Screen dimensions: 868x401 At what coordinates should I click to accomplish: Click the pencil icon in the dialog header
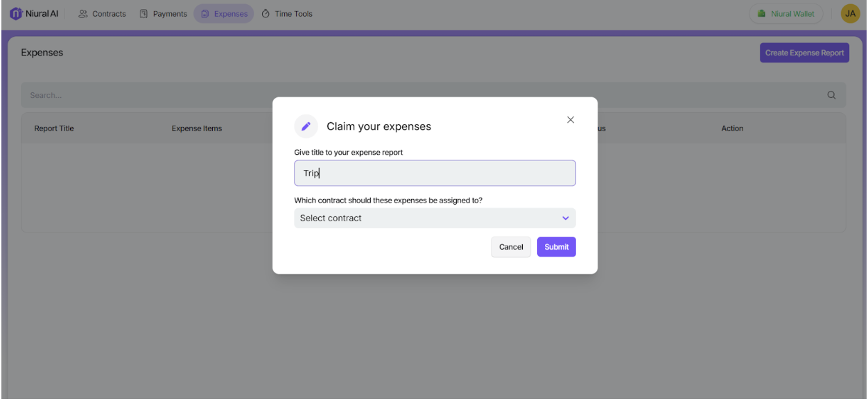306,126
